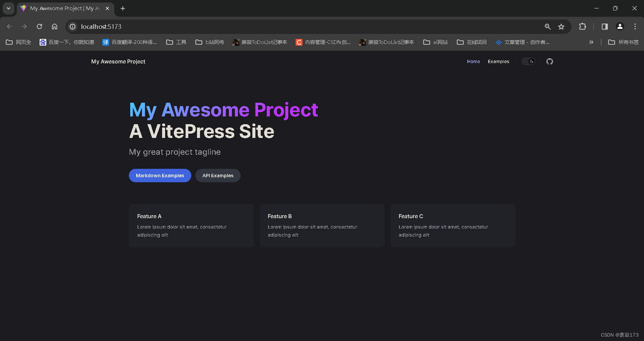Image resolution: width=644 pixels, height=341 pixels.
Task: Close the My Awesome Project tab
Action: pyautogui.click(x=107, y=8)
